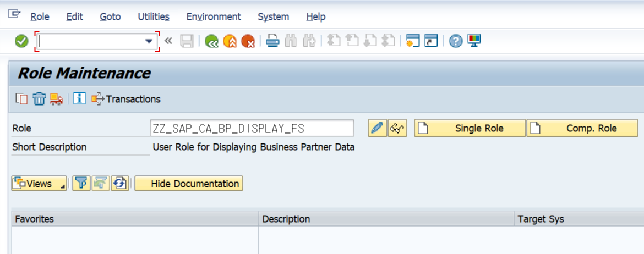Open the Views dropdown button
This screenshot has height=254, width=644.
point(39,184)
